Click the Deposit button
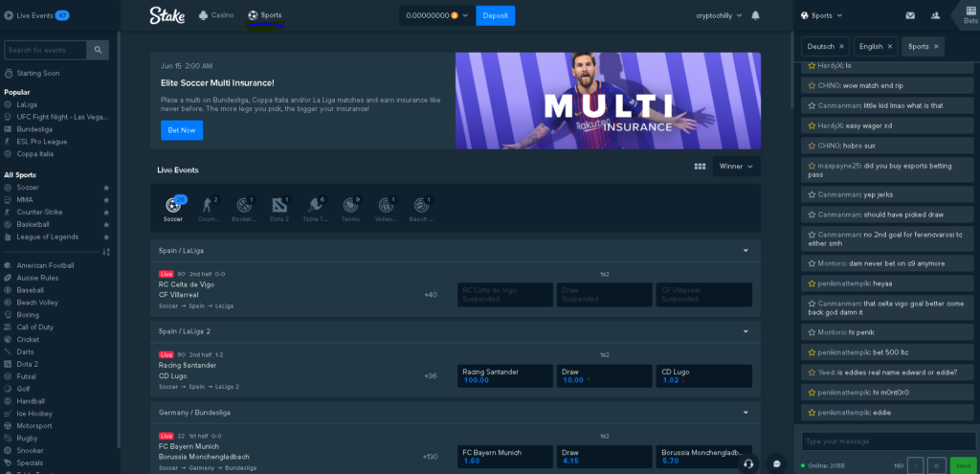This screenshot has width=980, height=474. click(x=495, y=15)
